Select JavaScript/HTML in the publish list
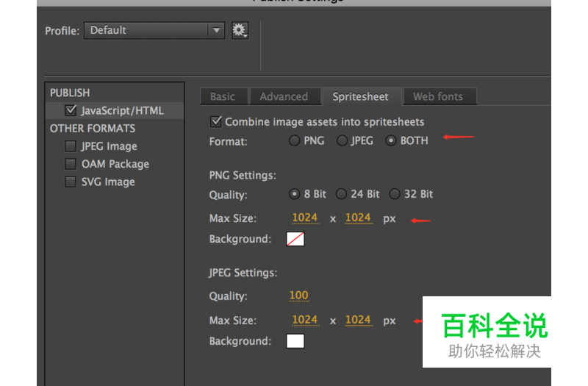The image size is (588, 386). pos(115,111)
